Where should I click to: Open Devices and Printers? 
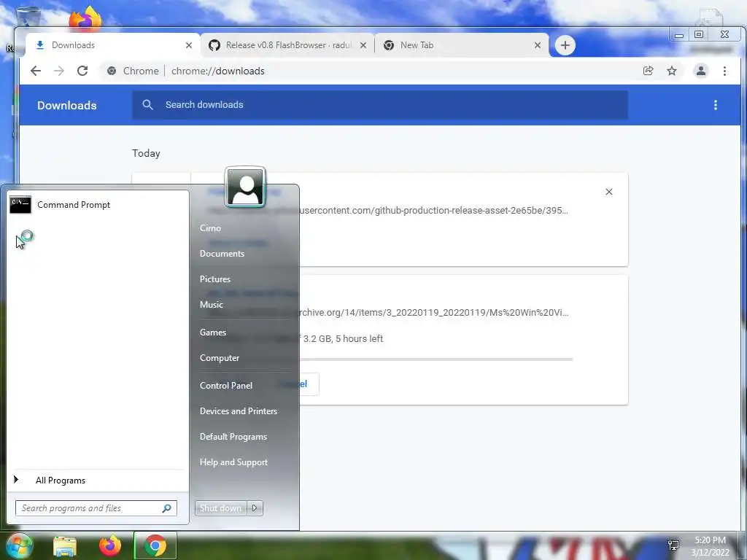point(239,411)
